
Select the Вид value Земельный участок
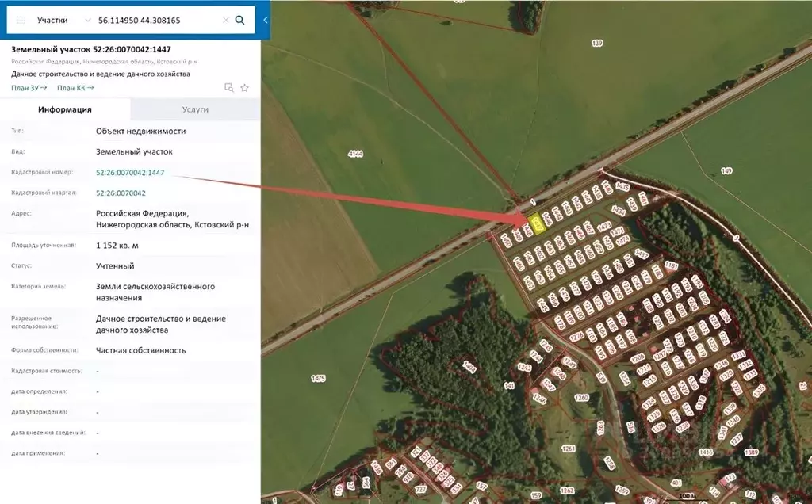point(134,151)
